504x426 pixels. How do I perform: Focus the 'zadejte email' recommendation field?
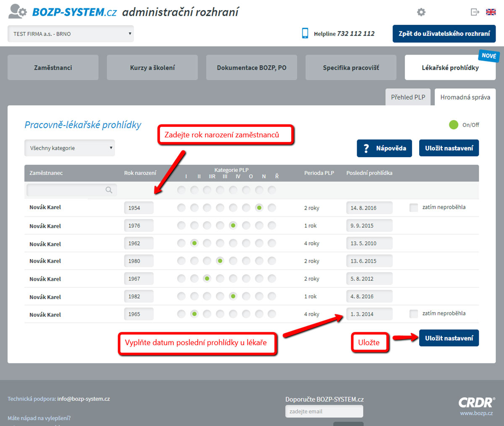click(324, 411)
